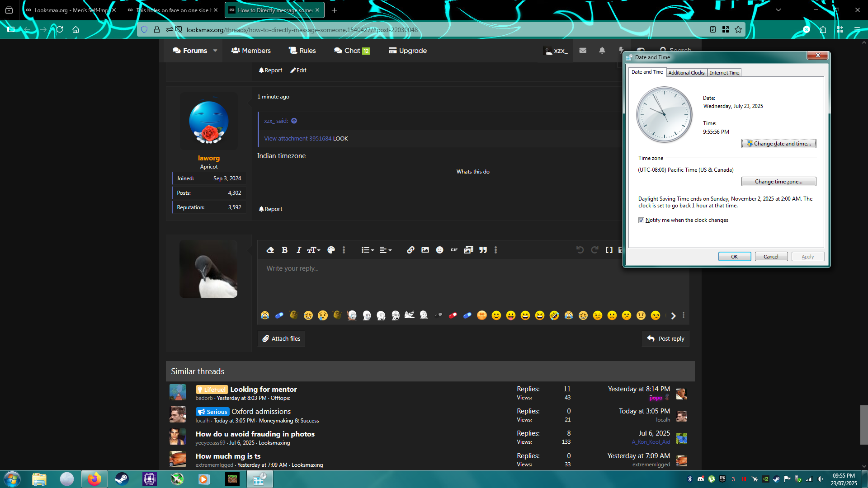Open the Members page
Image resolution: width=868 pixels, height=488 pixels.
point(251,51)
